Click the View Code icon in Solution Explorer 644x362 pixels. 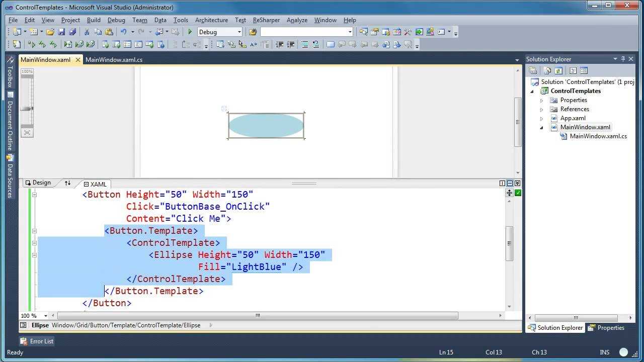(573, 70)
